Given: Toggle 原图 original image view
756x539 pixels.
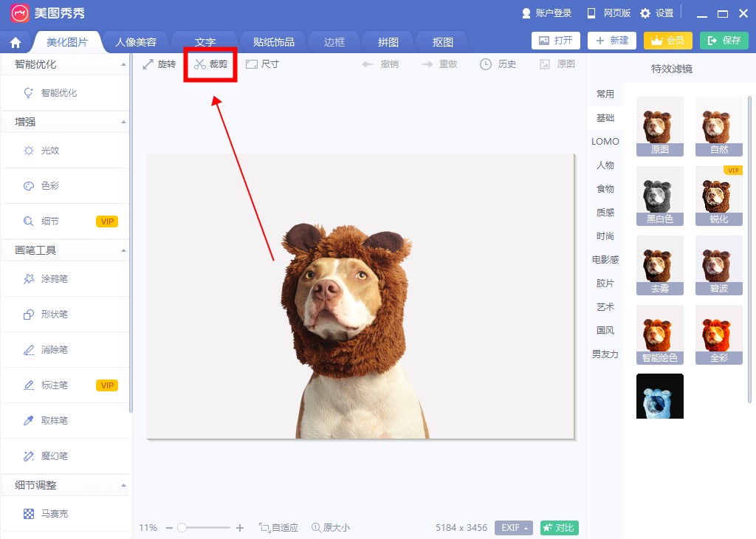Looking at the screenshot, I should point(557,64).
